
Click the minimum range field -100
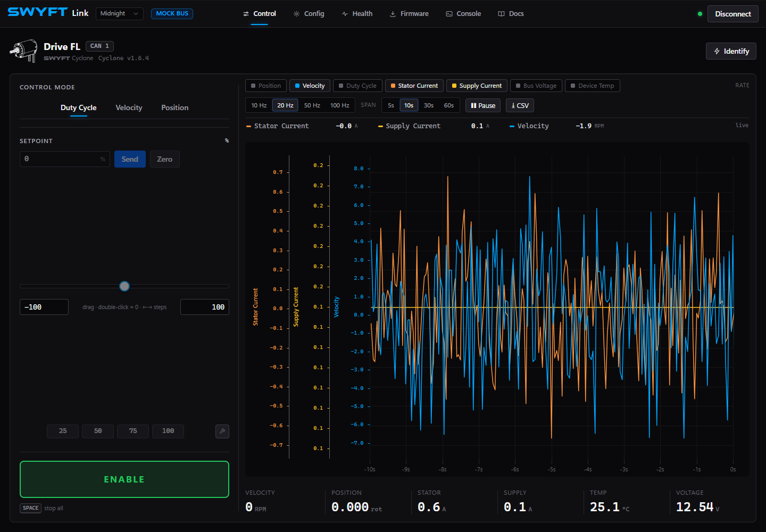tap(44, 307)
